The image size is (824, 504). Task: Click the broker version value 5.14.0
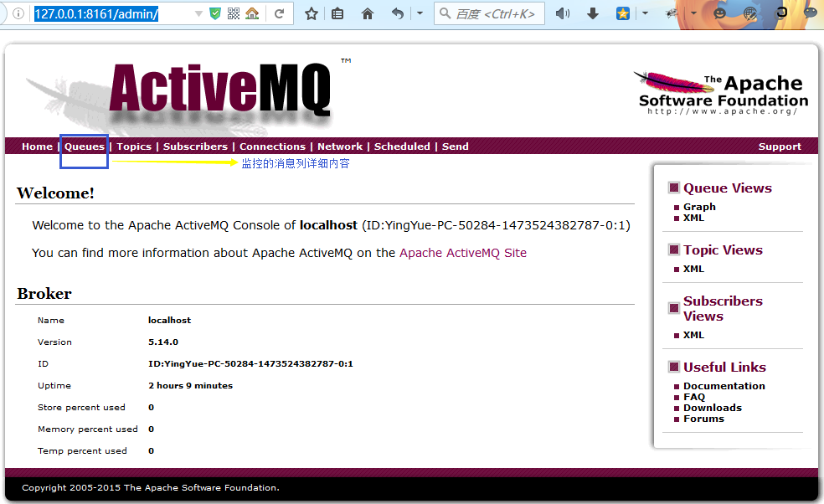[x=163, y=342]
